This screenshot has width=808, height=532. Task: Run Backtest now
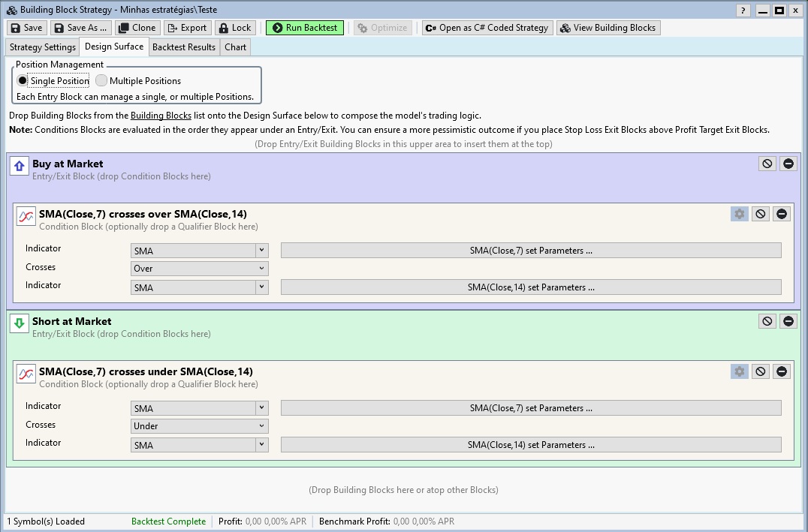pyautogui.click(x=305, y=28)
